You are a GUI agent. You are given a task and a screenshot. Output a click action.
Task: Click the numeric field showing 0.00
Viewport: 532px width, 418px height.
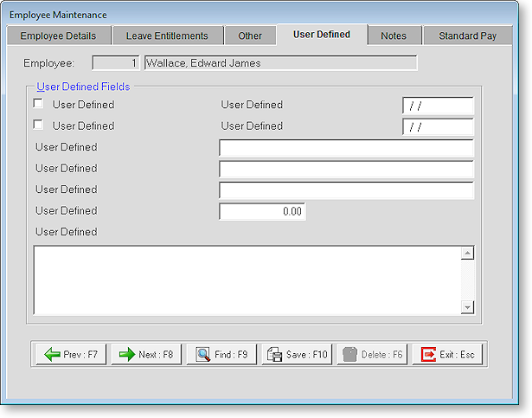click(262, 211)
